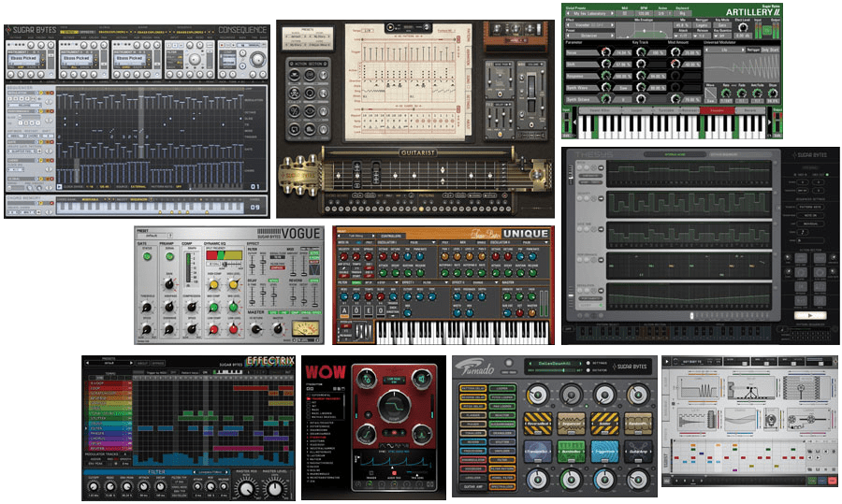Click the Master Level knob in Effectrix
The image size is (842, 504).
(275, 488)
